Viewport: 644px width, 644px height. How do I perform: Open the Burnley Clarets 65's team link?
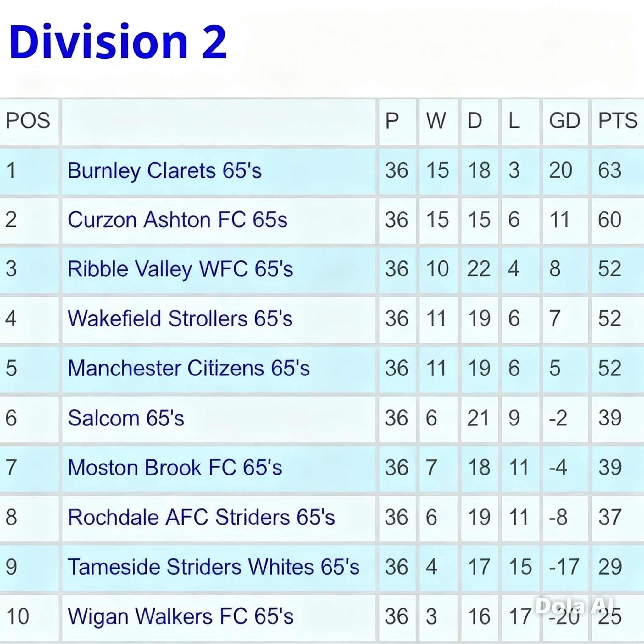coord(164,171)
